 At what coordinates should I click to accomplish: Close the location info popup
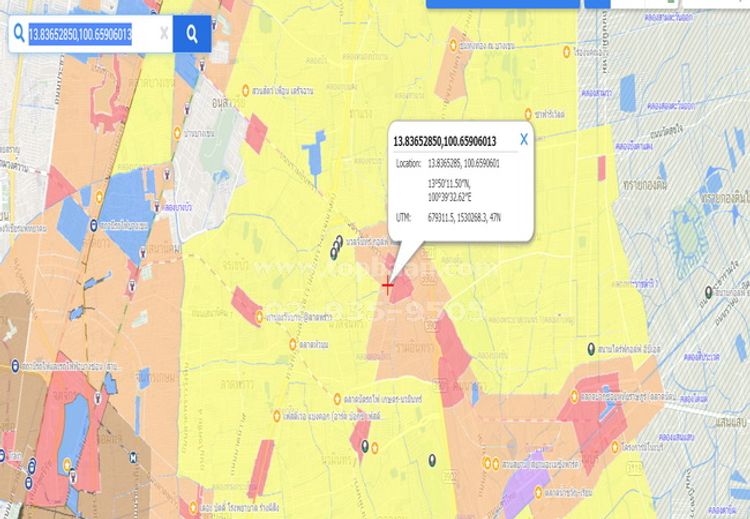pos(523,140)
